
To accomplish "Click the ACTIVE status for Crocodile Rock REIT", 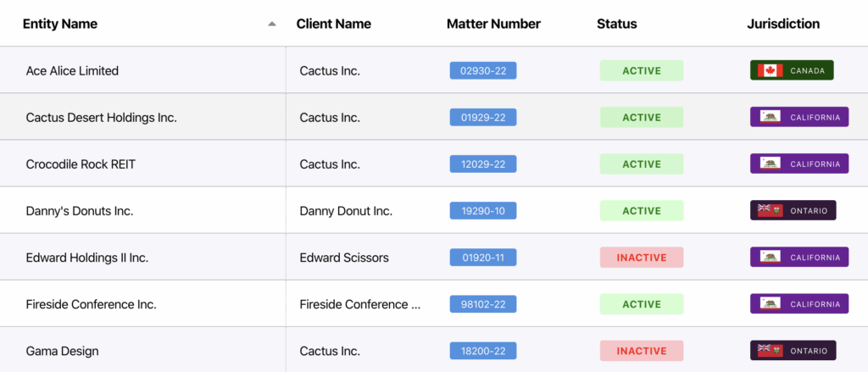I will [642, 164].
